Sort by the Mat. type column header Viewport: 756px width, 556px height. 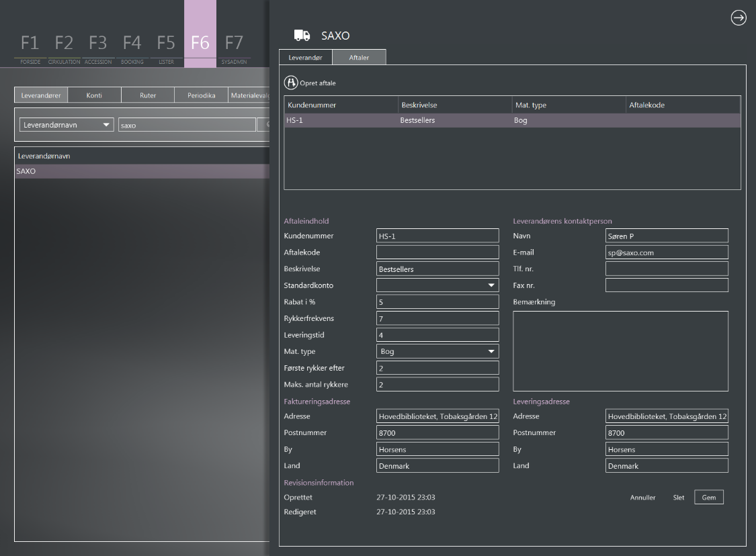569,105
